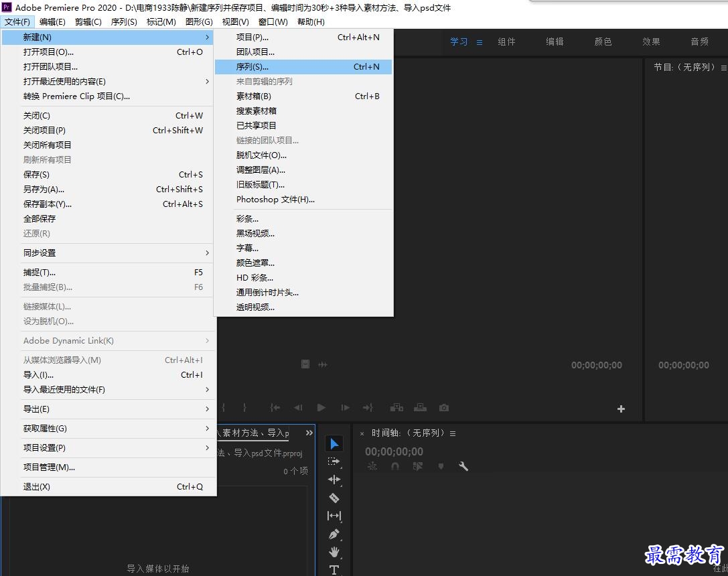Screen dimensions: 728x576
Task: Select the Slip tool
Action: click(x=334, y=516)
